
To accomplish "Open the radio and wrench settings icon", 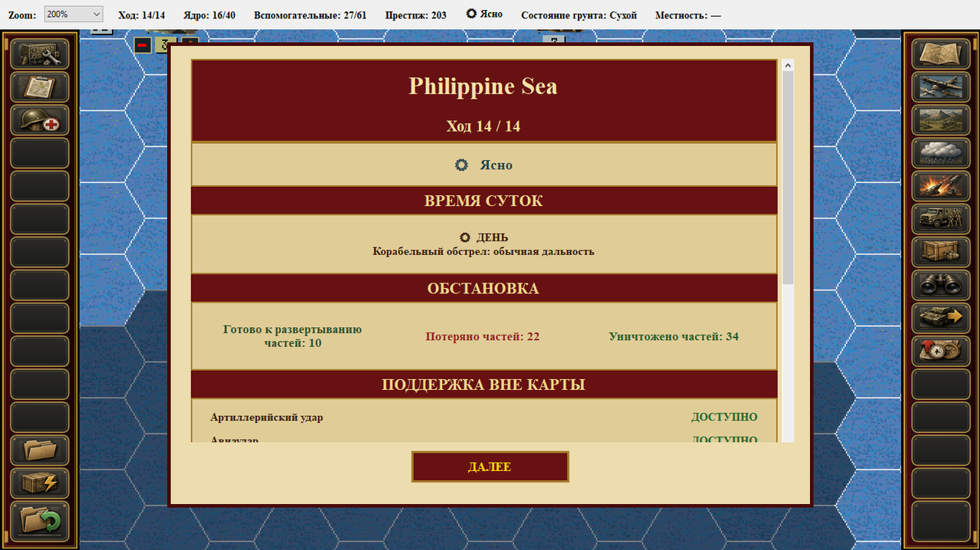I will [40, 54].
